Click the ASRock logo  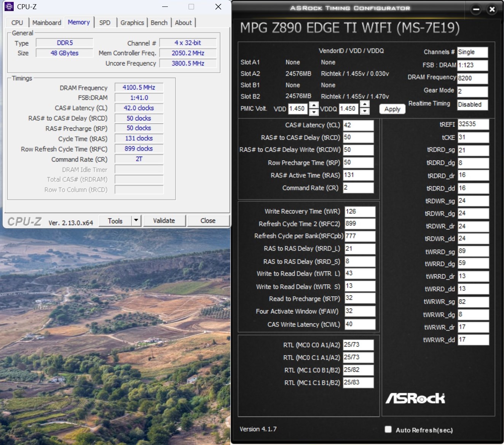[x=415, y=399]
